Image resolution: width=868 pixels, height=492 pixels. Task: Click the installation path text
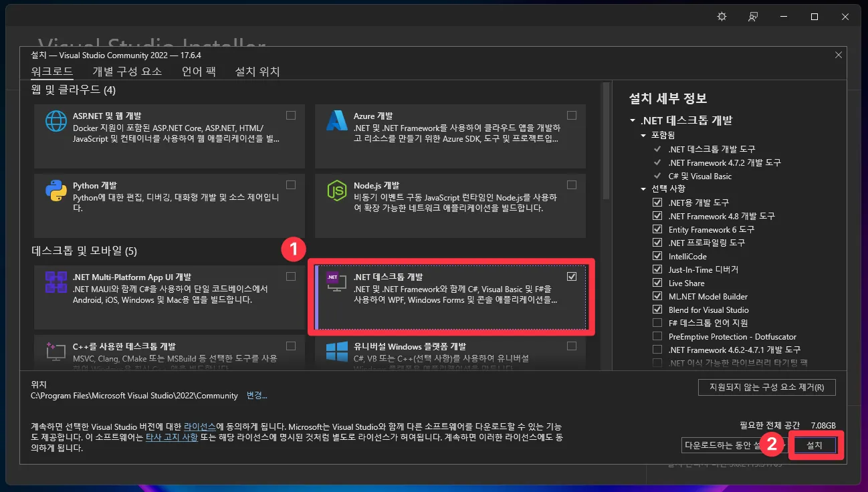coord(134,396)
